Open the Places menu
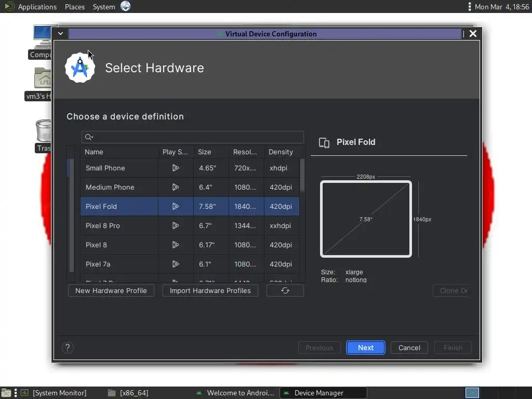 (x=75, y=7)
